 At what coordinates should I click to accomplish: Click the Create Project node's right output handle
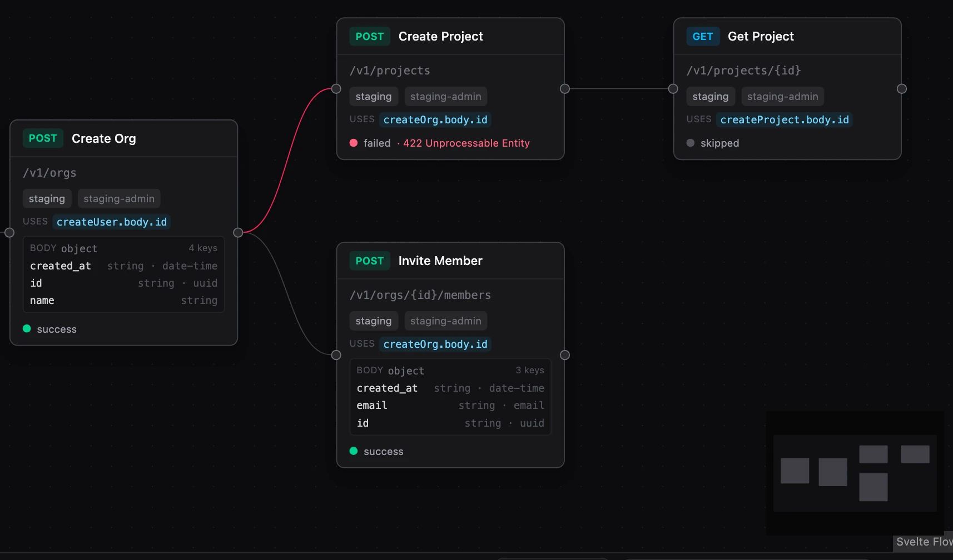pyautogui.click(x=565, y=89)
